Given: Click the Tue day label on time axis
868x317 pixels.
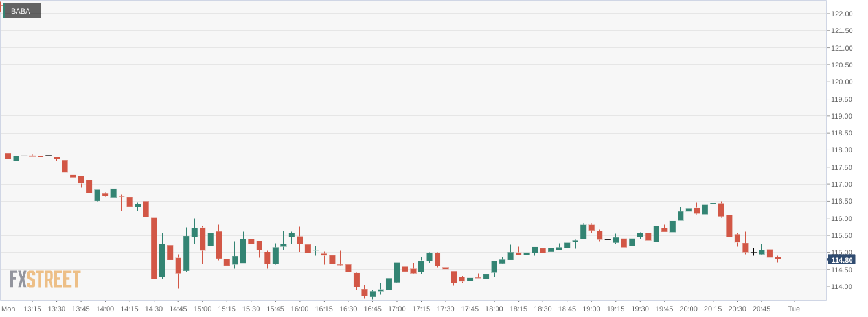Looking at the screenshot, I should pyautogui.click(x=794, y=309).
